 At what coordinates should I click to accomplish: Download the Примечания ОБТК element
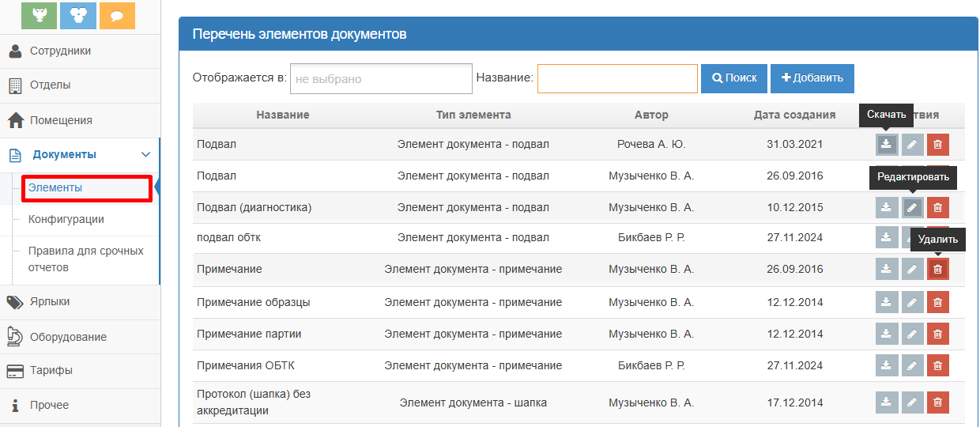pyautogui.click(x=887, y=366)
